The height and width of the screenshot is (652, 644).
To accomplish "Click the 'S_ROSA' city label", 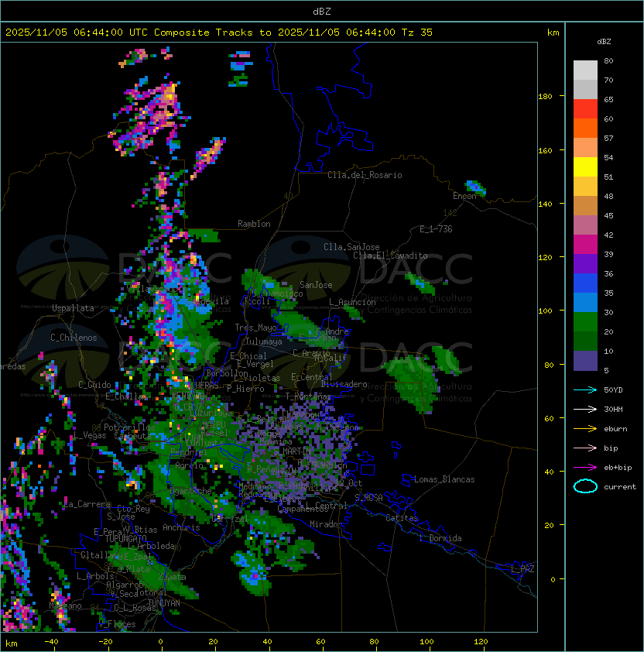I will click(x=368, y=498).
